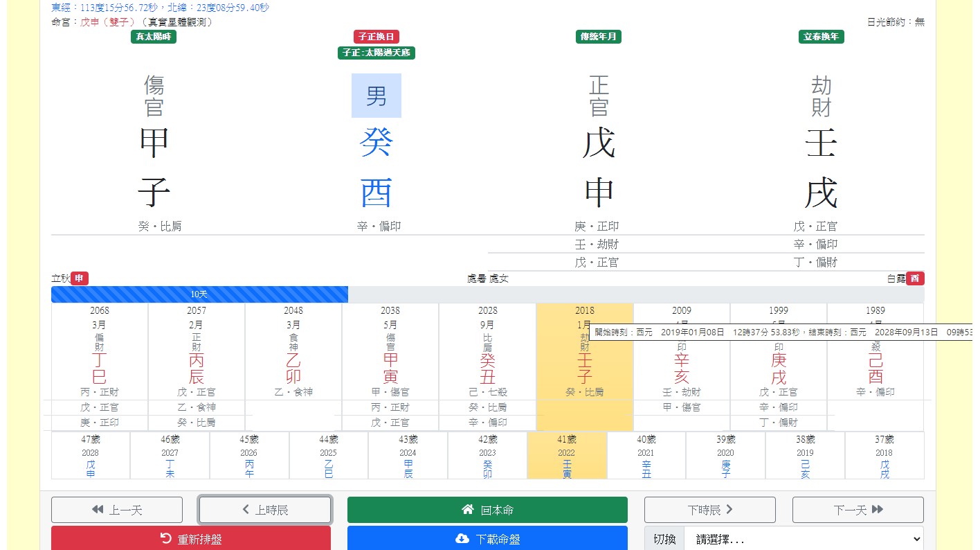Click the 立春換年 green badge
This screenshot has height=550, width=980.
coord(822,37)
